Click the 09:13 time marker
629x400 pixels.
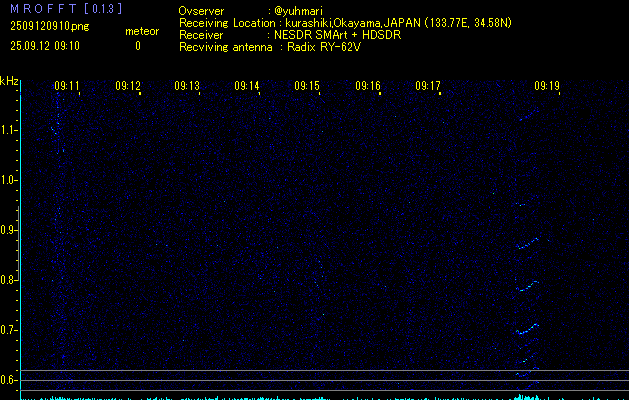[187, 86]
